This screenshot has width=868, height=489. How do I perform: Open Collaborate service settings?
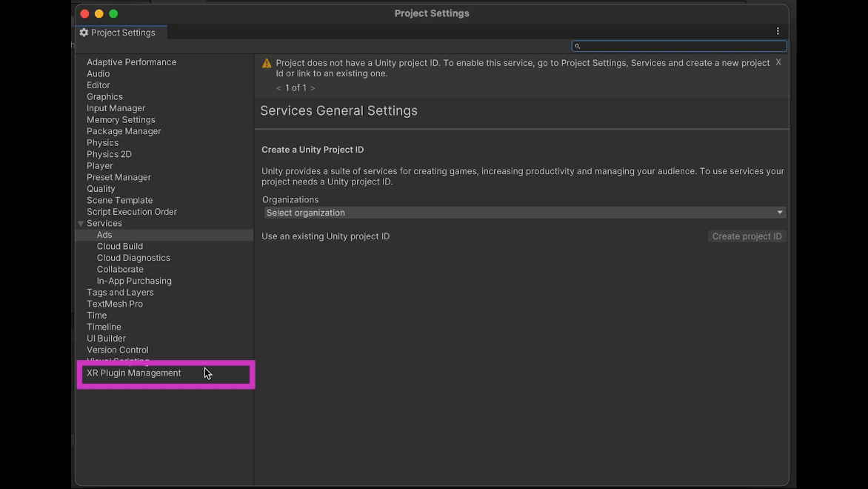pyautogui.click(x=120, y=270)
